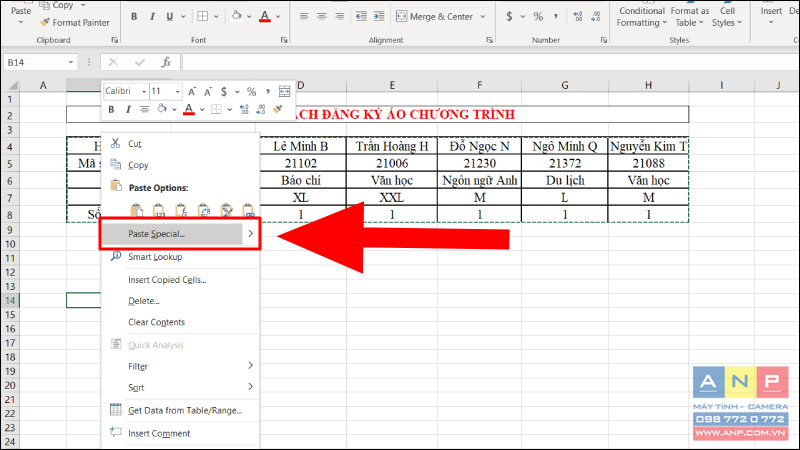800x450 pixels.
Task: Click the Paste Values 123 icon
Action: pyautogui.click(x=159, y=210)
